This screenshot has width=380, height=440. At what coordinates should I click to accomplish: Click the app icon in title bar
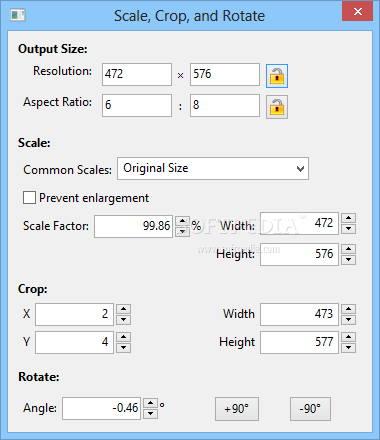coord(18,15)
